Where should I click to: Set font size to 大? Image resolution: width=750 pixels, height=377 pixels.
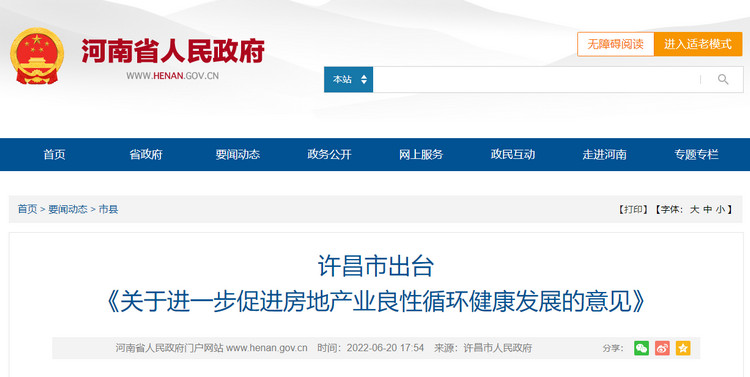pos(694,209)
